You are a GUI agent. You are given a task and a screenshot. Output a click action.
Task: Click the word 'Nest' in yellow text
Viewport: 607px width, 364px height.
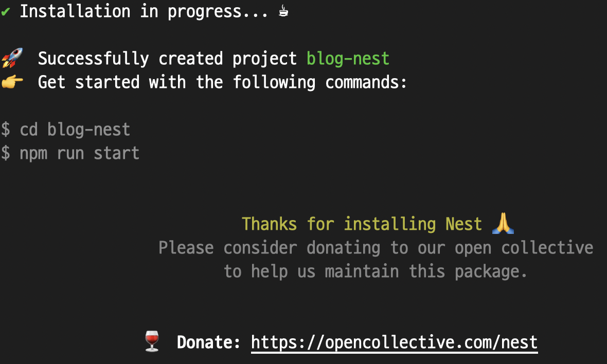point(463,224)
